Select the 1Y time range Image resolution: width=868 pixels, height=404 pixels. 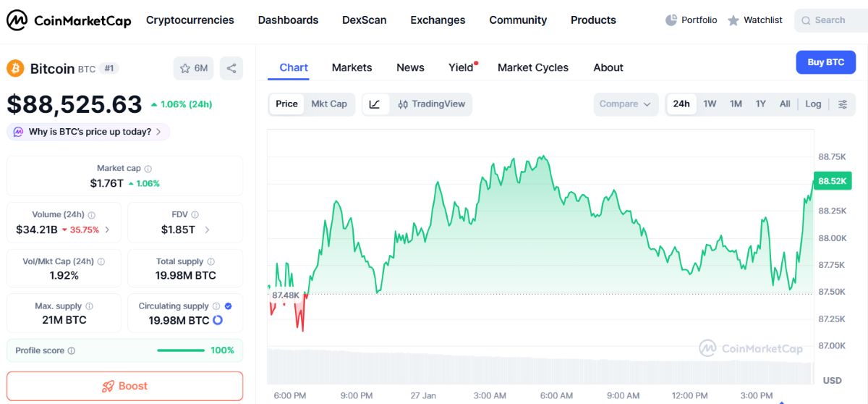tap(761, 104)
